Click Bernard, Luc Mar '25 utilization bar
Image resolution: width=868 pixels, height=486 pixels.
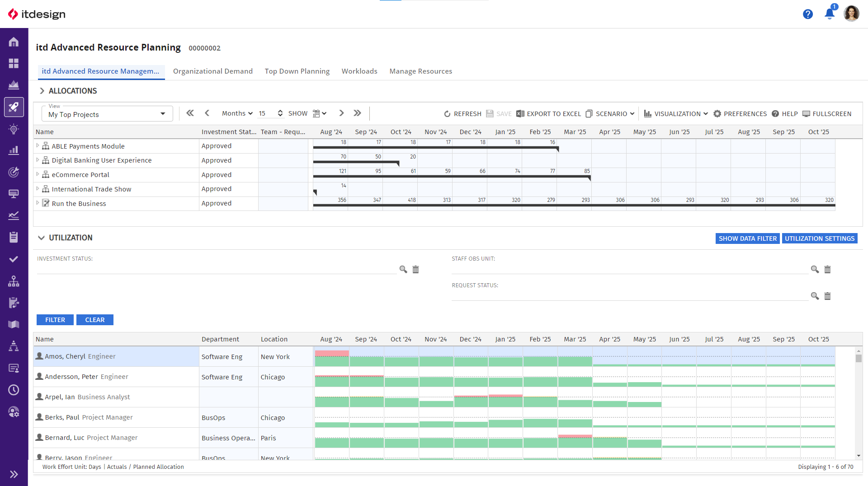pyautogui.click(x=575, y=441)
